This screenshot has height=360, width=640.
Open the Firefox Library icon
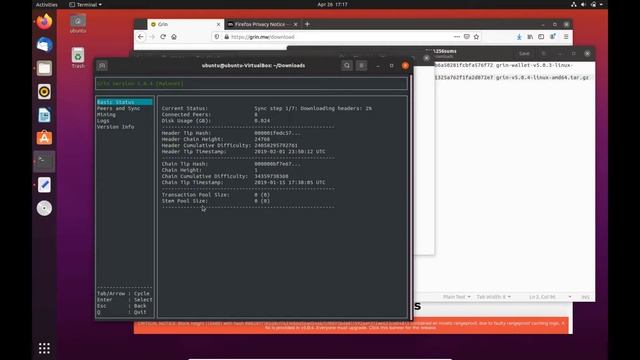pos(530,37)
